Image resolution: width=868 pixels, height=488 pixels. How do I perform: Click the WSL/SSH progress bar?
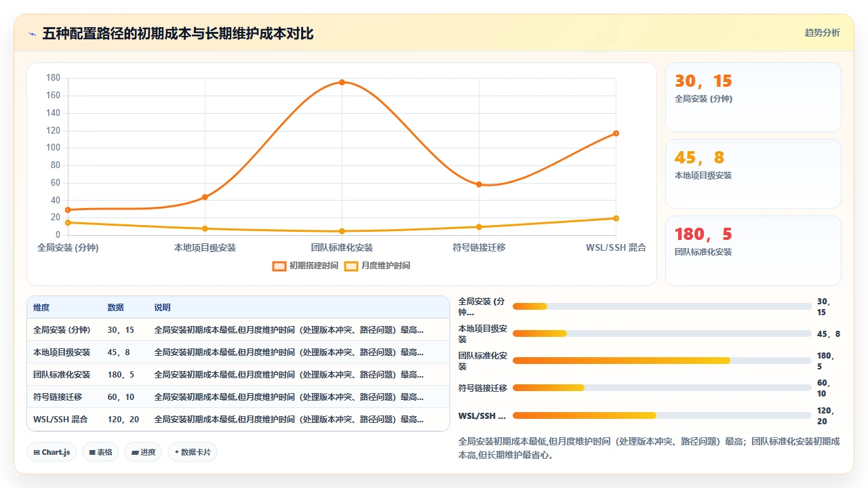[662, 415]
